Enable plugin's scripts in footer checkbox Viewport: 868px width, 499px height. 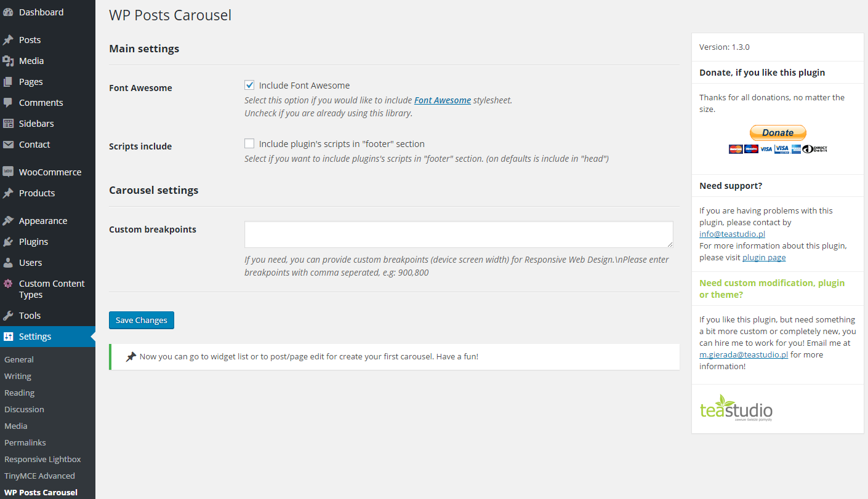(249, 144)
